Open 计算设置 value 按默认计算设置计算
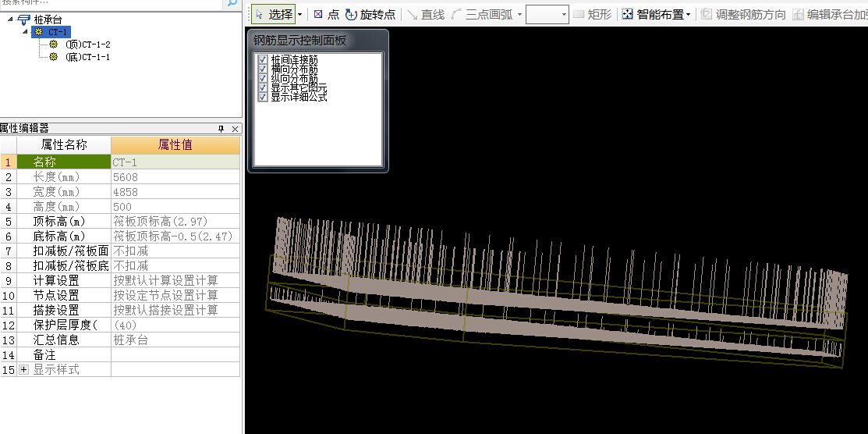868x434 pixels. pos(175,280)
